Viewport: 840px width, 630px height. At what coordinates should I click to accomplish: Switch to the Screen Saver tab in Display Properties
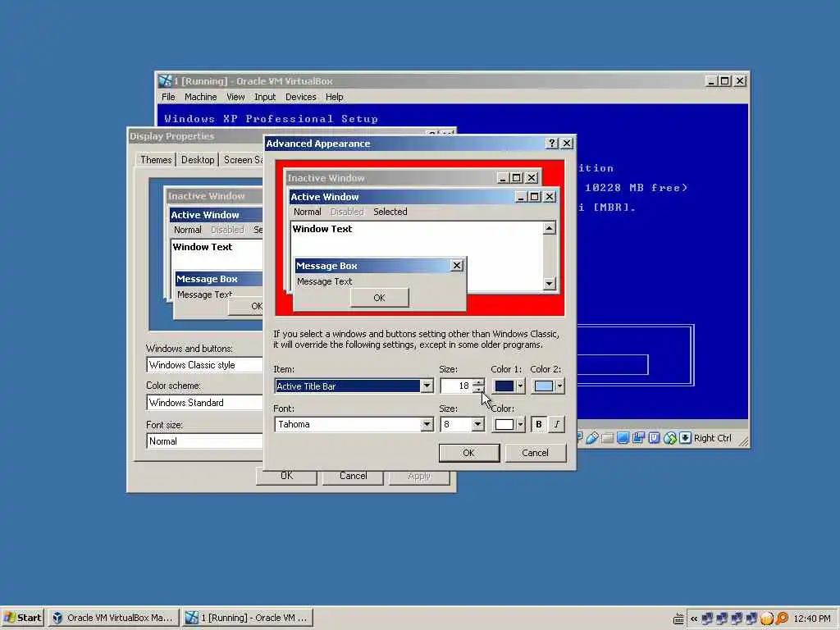[x=242, y=160]
